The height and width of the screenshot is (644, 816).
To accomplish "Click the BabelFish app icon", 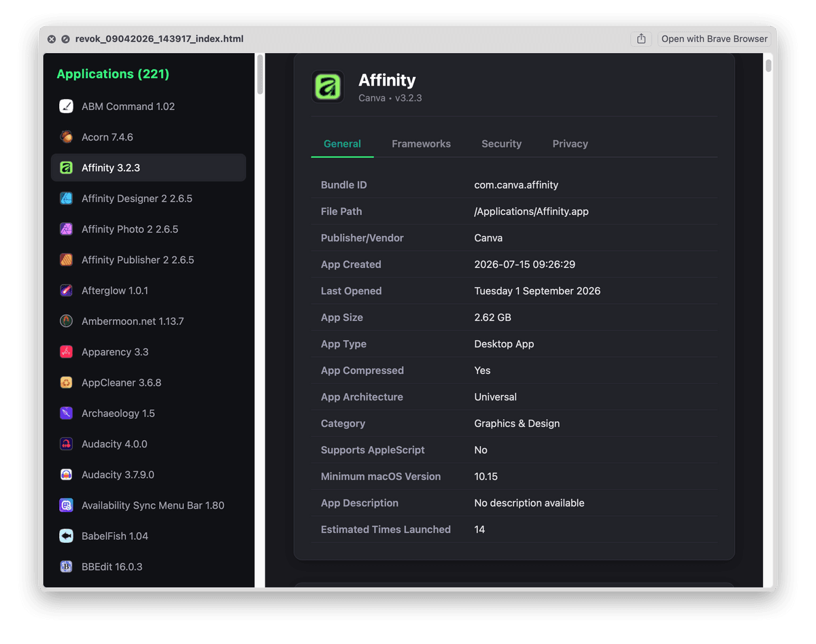I will (x=66, y=536).
